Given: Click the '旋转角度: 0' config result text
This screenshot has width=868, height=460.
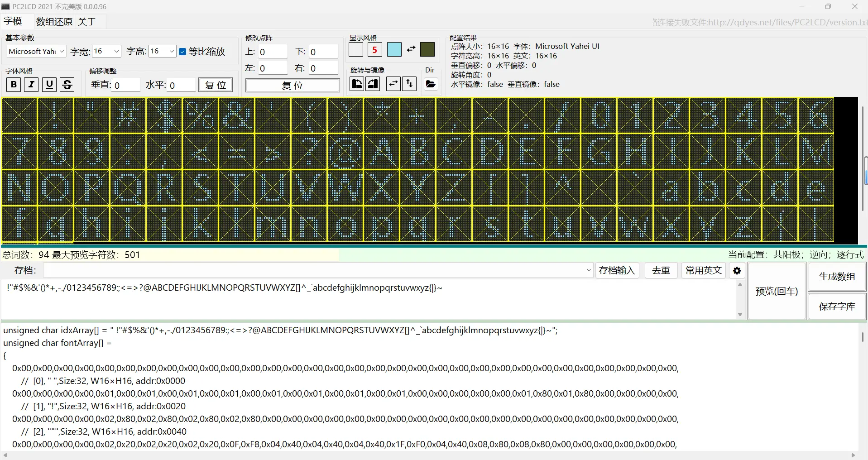Looking at the screenshot, I should 471,75.
